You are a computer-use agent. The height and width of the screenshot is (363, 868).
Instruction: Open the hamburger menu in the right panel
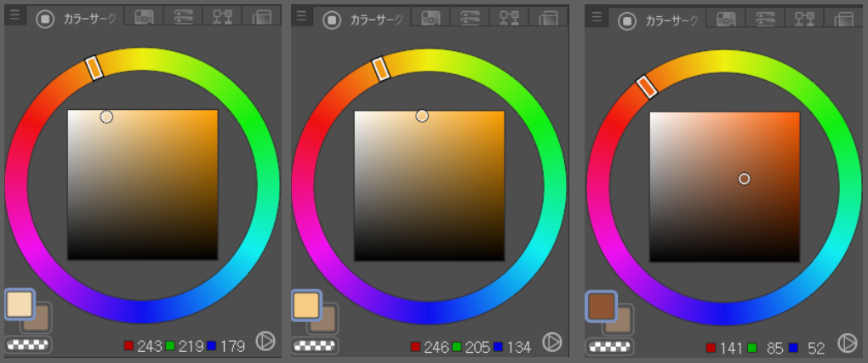tap(597, 17)
